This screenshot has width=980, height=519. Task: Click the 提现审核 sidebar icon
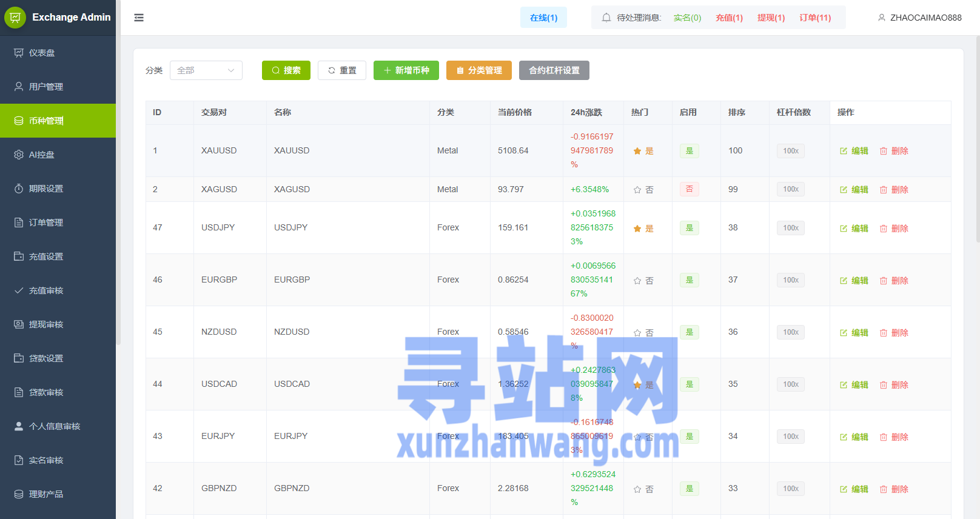coord(19,324)
